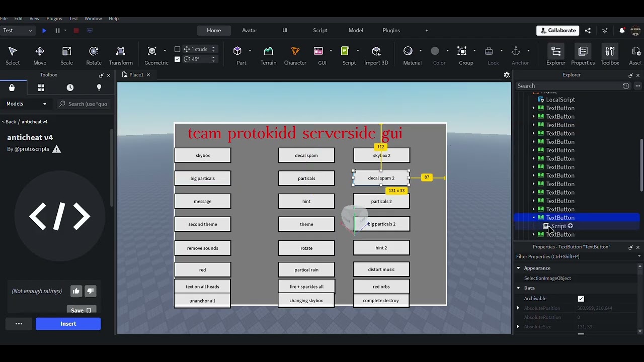Viewport: 644px width, 362px height.
Task: Open the Material picker icon
Action: point(408,51)
